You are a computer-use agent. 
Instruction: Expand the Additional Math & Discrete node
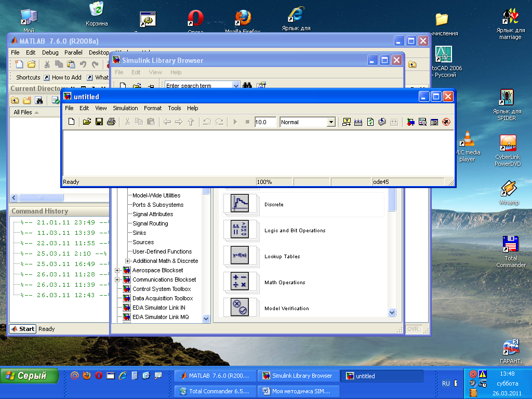128,261
